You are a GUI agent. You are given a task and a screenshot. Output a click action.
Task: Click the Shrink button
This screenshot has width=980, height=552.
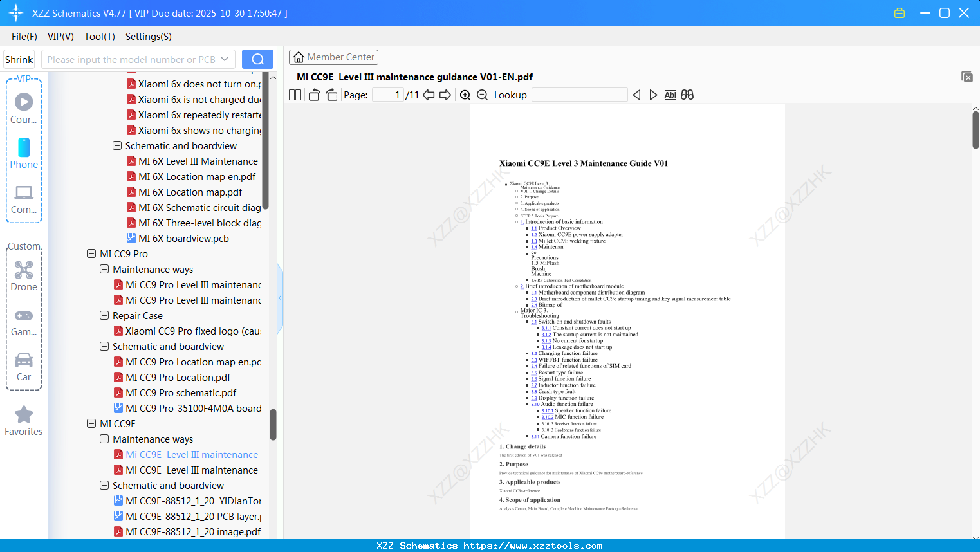point(19,59)
